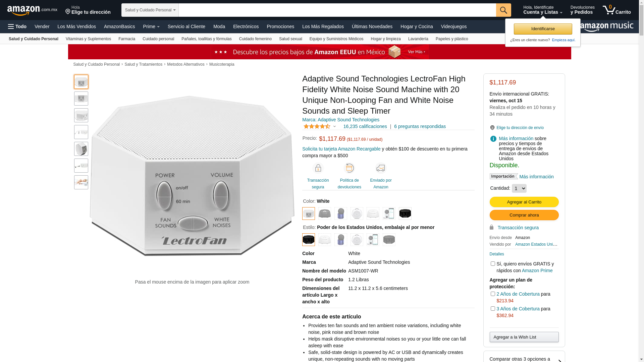Check the Amazon Prime free shipping checkbox
644x362 pixels.
(492, 264)
